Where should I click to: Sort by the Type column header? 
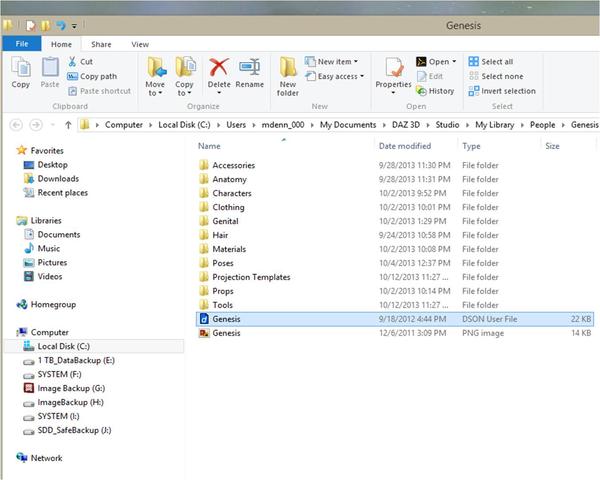coord(471,146)
